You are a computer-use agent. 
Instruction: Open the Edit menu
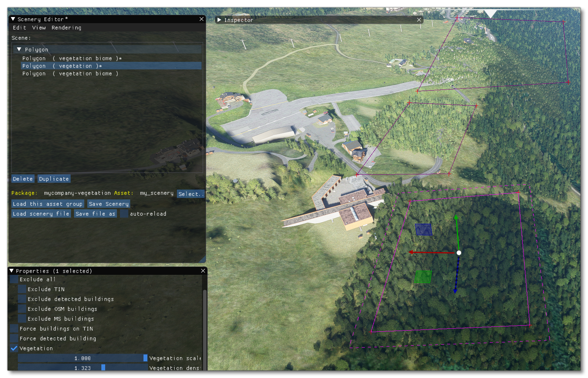click(20, 27)
